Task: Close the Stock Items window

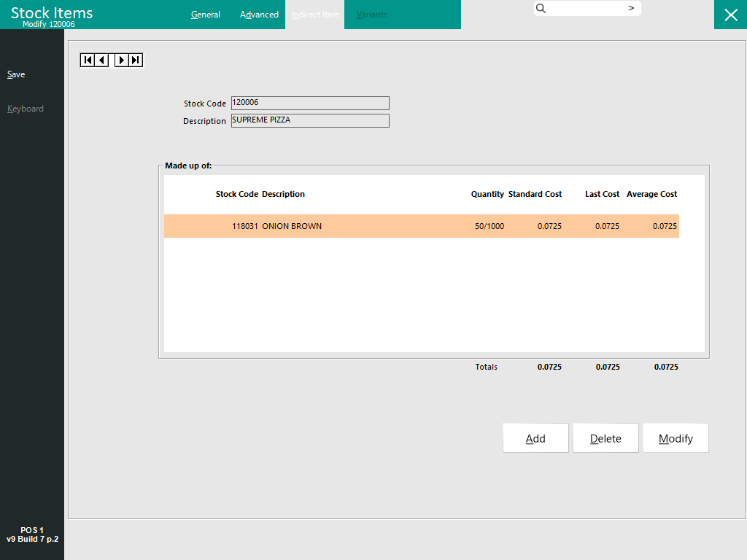Action: click(730, 15)
